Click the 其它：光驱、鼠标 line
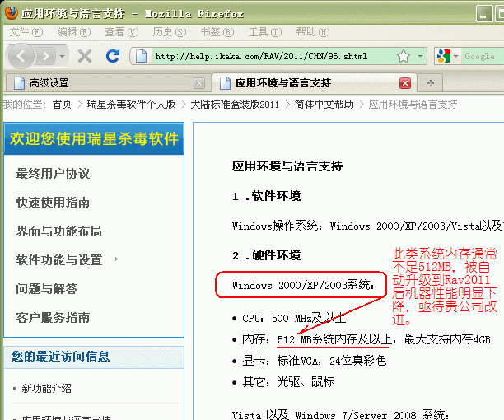 coord(288,382)
